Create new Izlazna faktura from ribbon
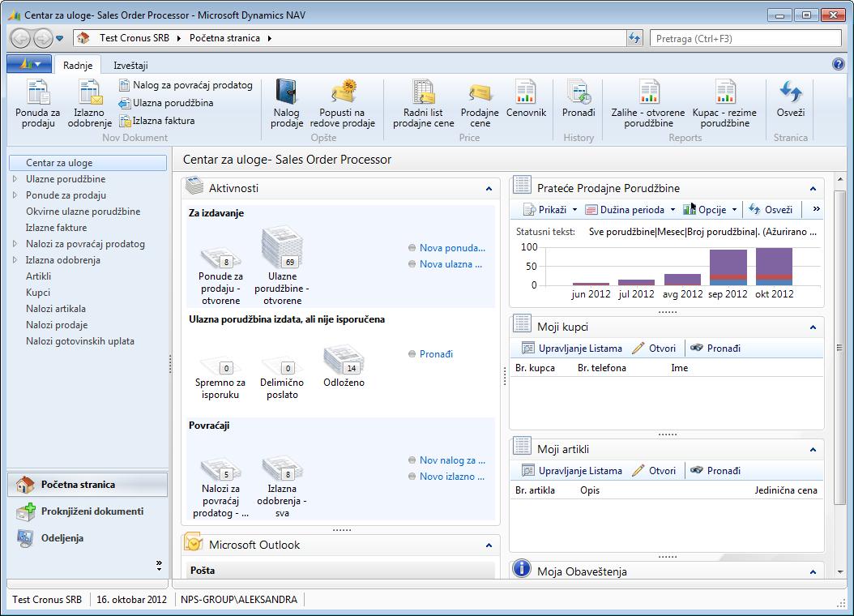 pos(157,121)
